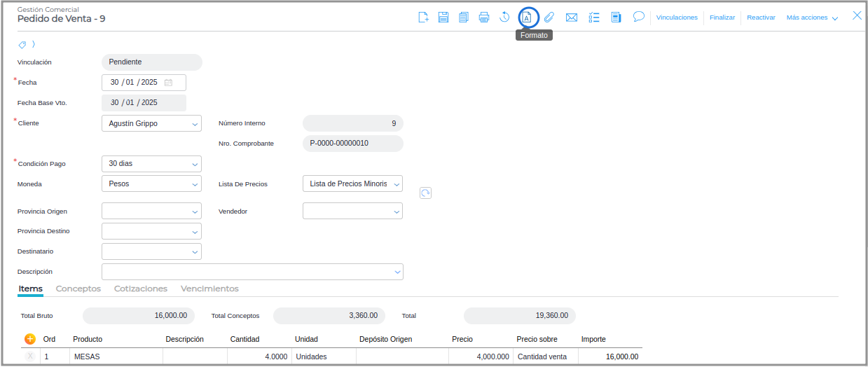This screenshot has width=868, height=367.
Task: Switch to the Vencimientos tab
Action: pos(209,289)
